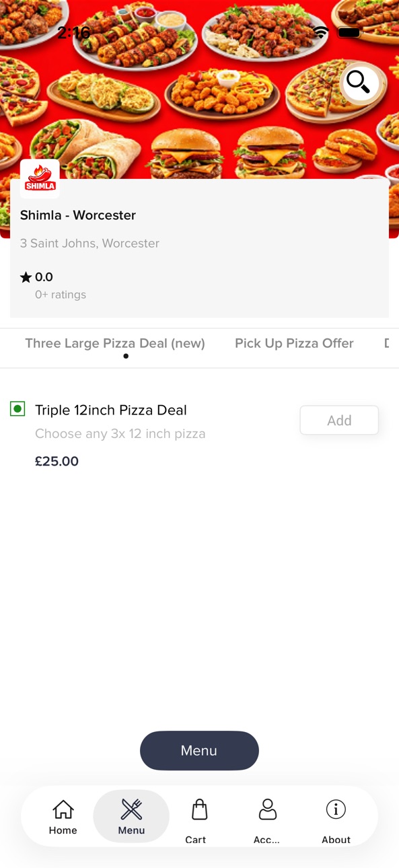The width and height of the screenshot is (399, 868).
Task: Open the floating Menu pill button
Action: [x=199, y=750]
